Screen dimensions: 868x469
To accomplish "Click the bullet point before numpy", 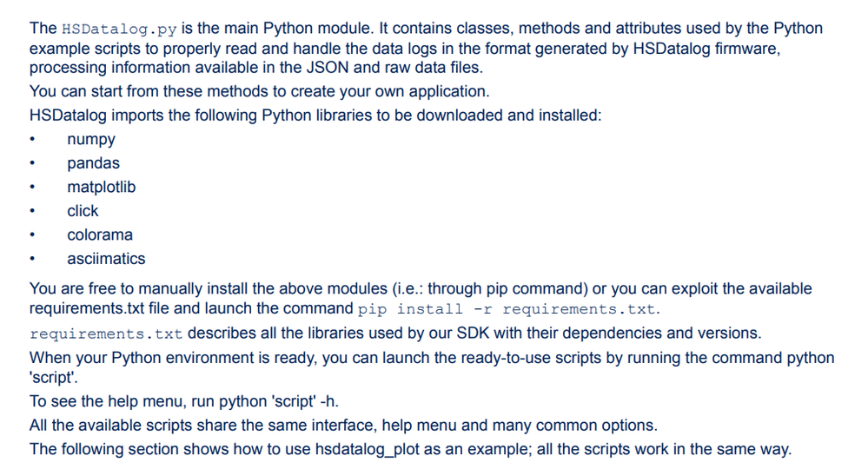I will pyautogui.click(x=33, y=139).
